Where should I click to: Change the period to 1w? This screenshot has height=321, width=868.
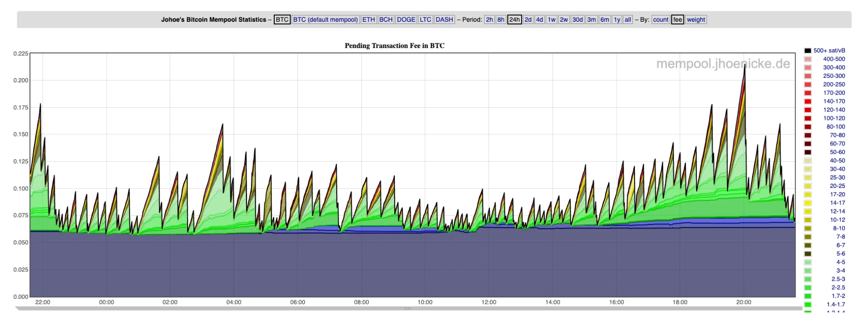coord(551,19)
